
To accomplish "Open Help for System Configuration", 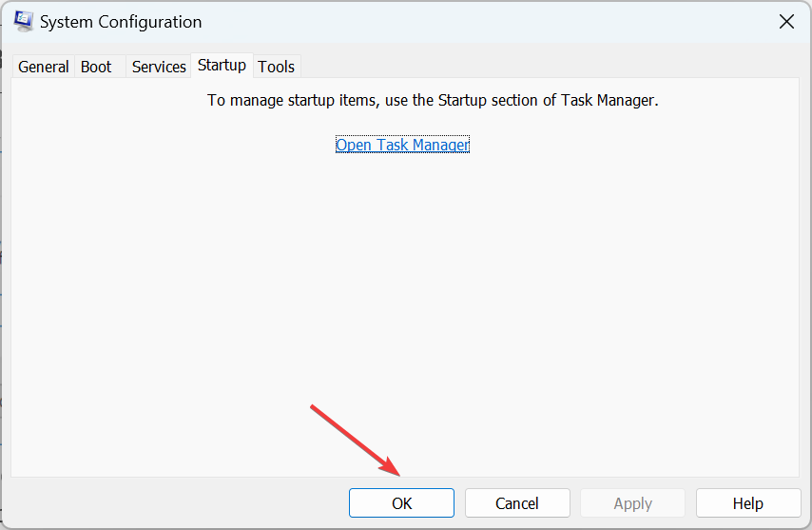I will (x=748, y=503).
